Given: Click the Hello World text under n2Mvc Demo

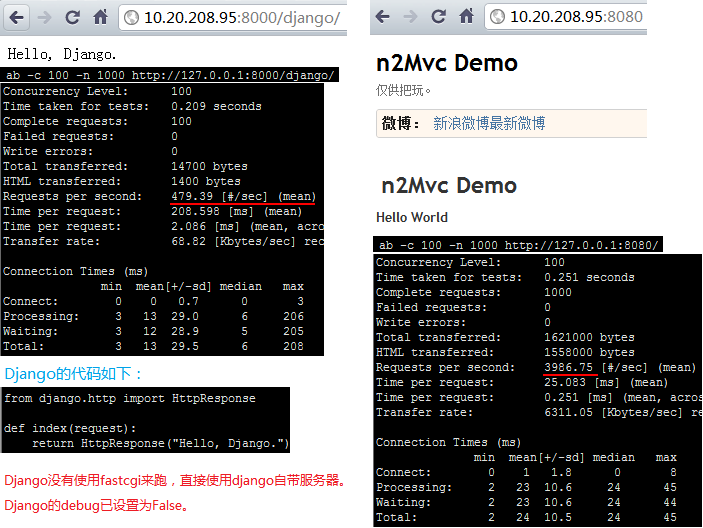Looking at the screenshot, I should point(411,217).
